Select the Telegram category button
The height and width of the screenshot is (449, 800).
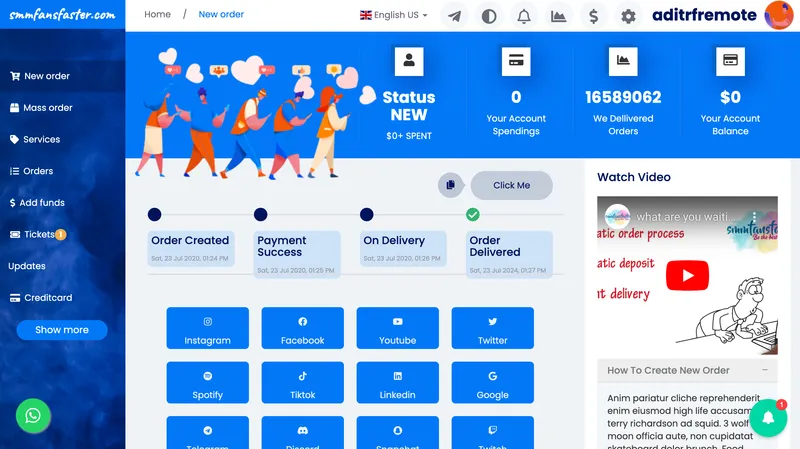(x=208, y=433)
